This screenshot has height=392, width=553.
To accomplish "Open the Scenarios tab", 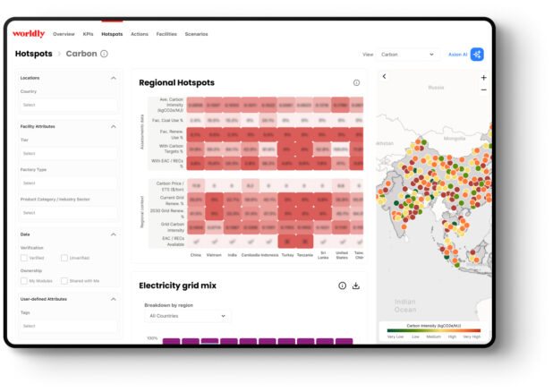I will (x=196, y=34).
